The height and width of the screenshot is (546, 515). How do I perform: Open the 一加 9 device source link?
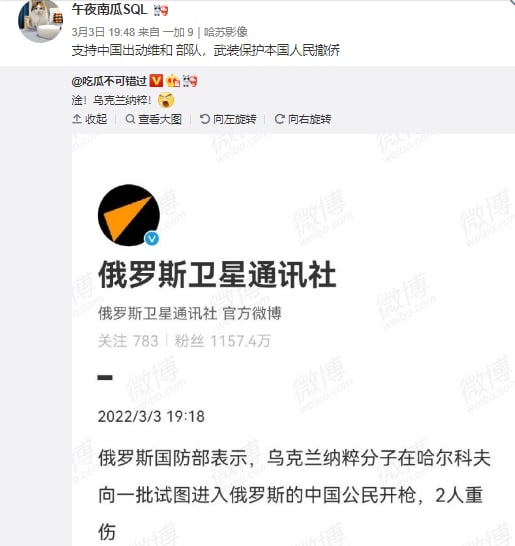tap(178, 32)
